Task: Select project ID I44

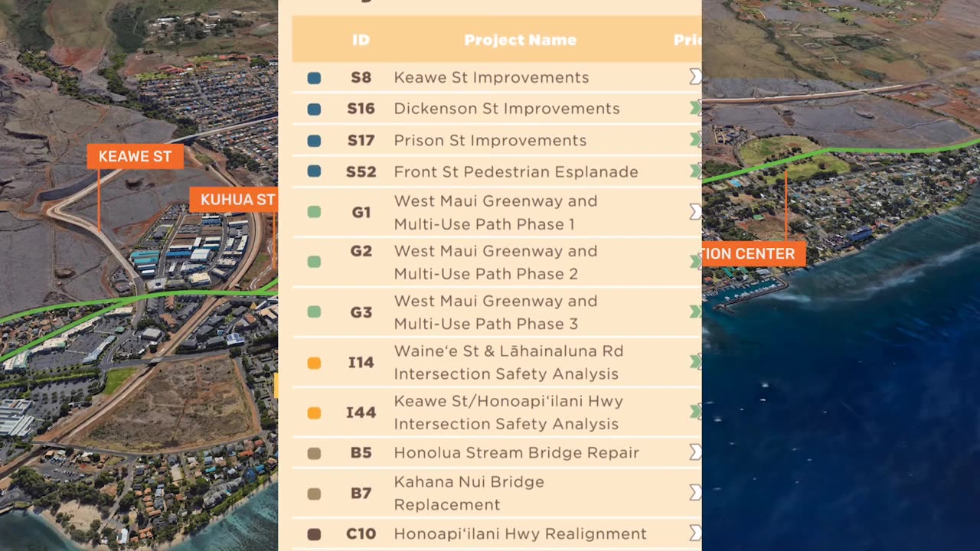Action: (x=361, y=413)
